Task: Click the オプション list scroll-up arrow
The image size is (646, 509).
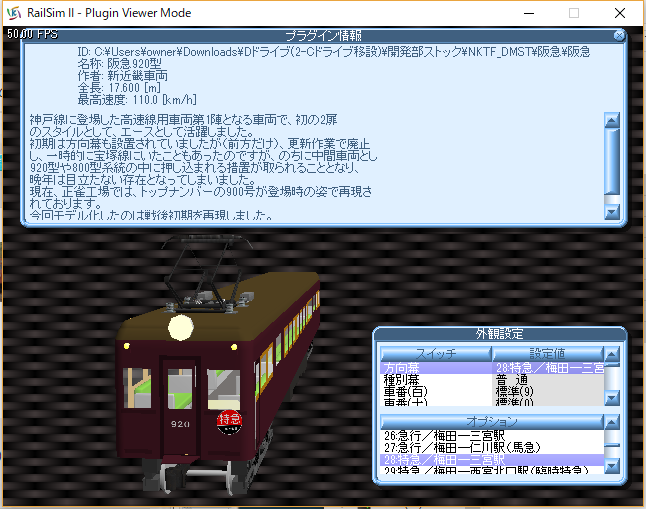Action: click(612, 422)
